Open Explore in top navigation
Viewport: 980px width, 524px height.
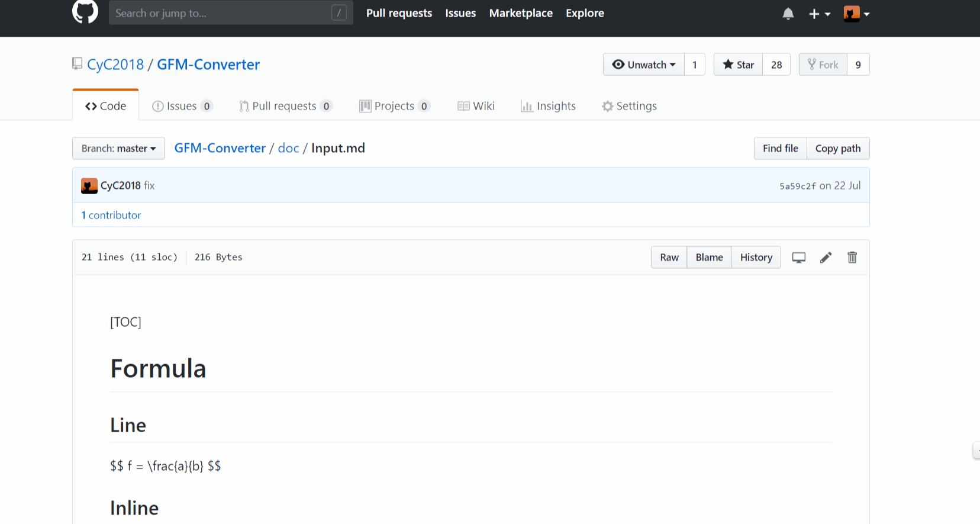585,13
